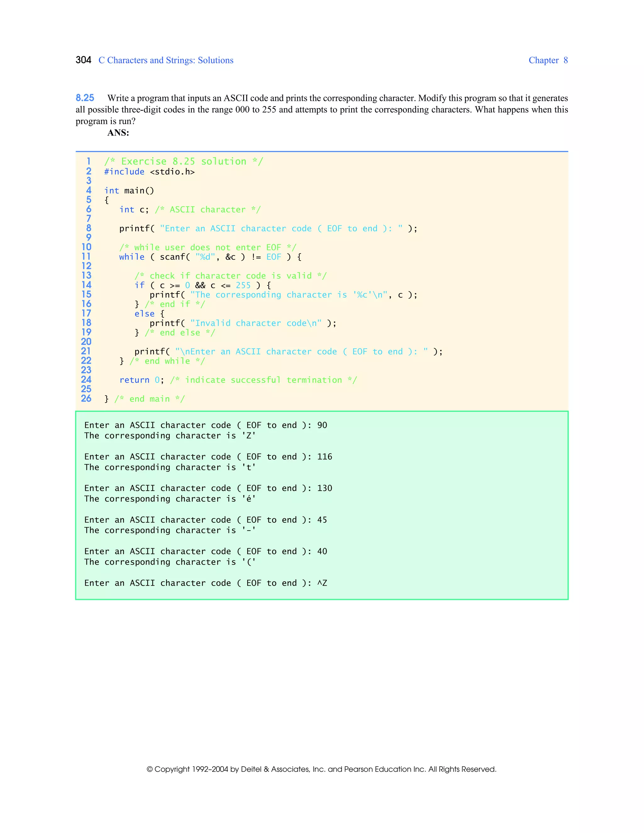
Task: Click the output line ending in ^Z
Action: pyautogui.click(x=205, y=583)
